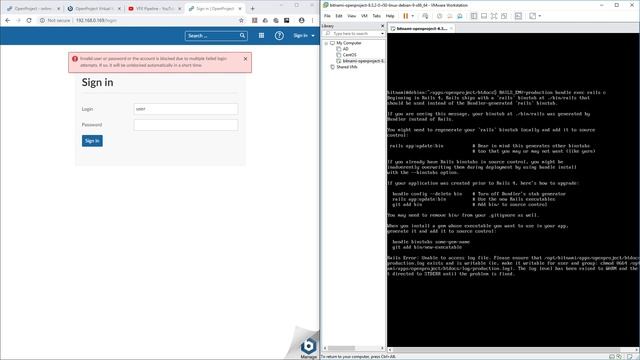Open the Help menu in VMware
Screen dimensions: 640x360
pos(390,16)
